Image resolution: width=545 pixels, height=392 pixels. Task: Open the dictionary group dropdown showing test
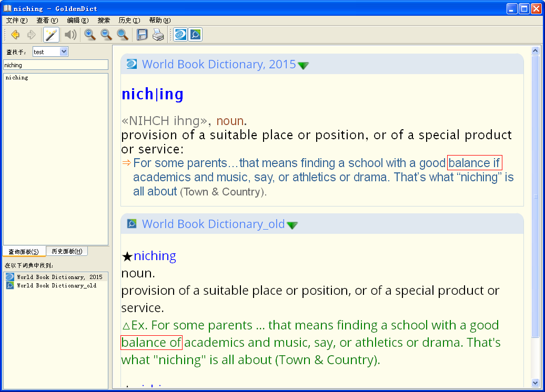[x=51, y=51]
